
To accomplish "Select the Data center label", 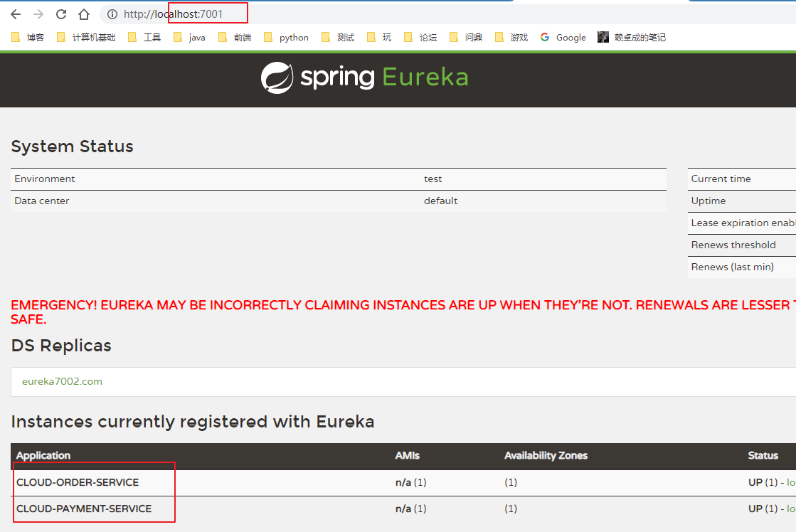I will pyautogui.click(x=42, y=201).
